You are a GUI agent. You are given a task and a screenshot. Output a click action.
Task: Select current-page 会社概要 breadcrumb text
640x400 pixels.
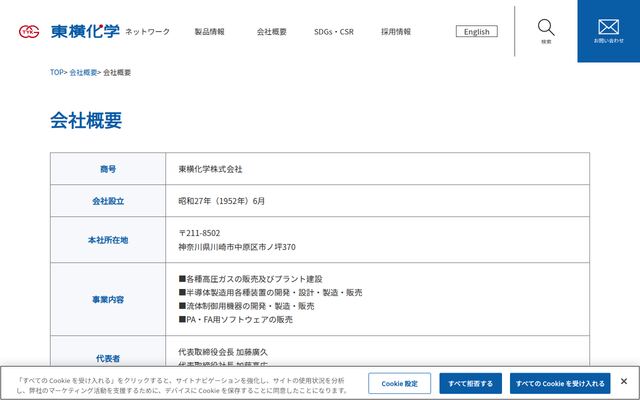pos(117,72)
